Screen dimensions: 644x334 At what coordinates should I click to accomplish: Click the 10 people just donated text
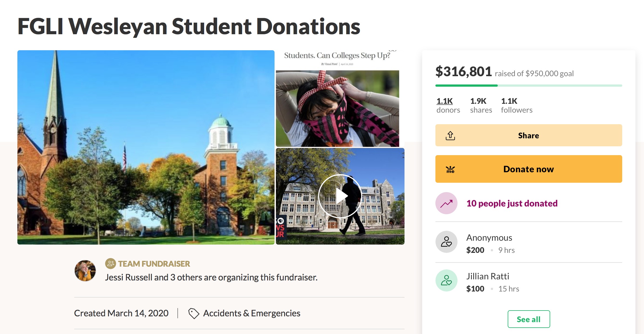[512, 203]
